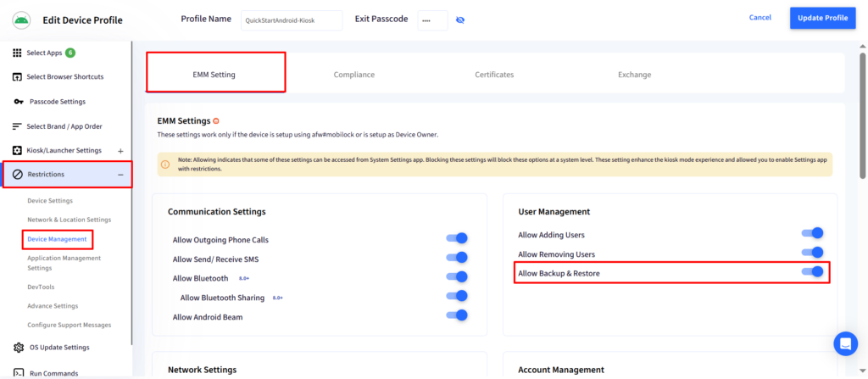Click the Network Settings heading
The image size is (868, 379).
(202, 370)
